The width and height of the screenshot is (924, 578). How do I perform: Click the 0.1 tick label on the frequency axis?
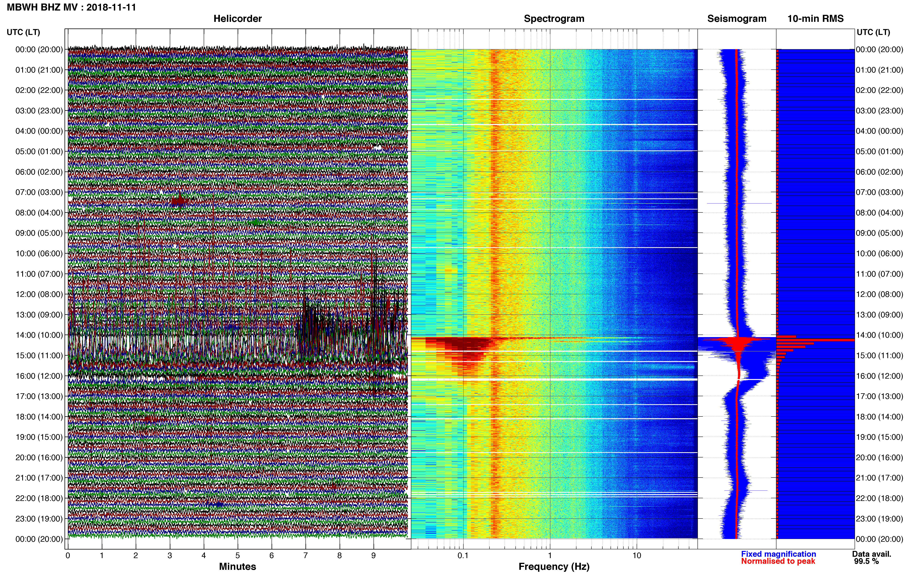click(463, 555)
